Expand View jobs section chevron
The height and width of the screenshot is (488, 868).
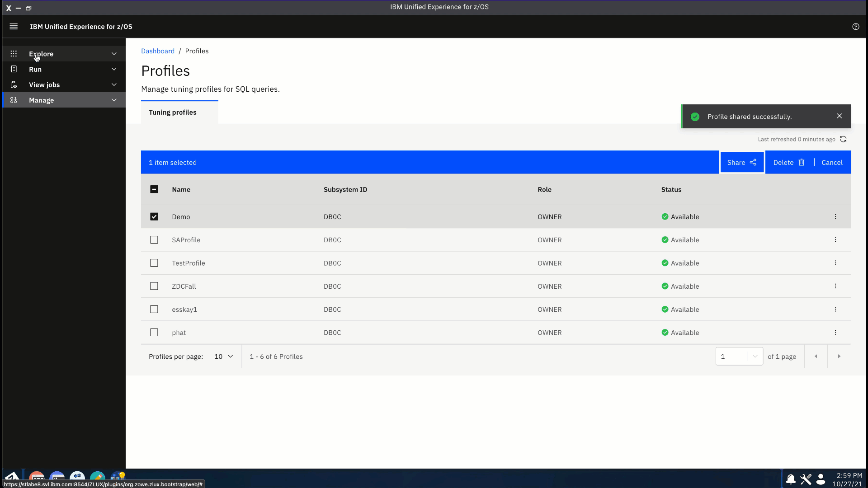pyautogui.click(x=114, y=85)
